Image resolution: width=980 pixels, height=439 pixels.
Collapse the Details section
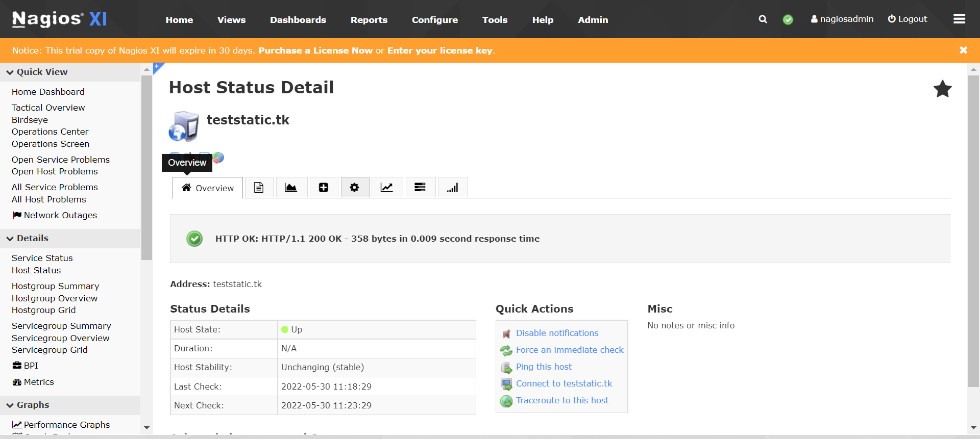click(70, 238)
